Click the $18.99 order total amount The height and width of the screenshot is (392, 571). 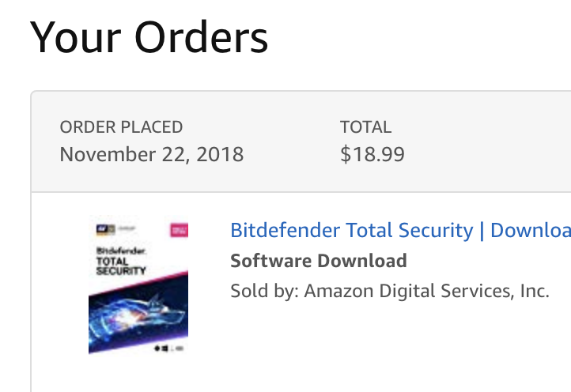(x=372, y=154)
